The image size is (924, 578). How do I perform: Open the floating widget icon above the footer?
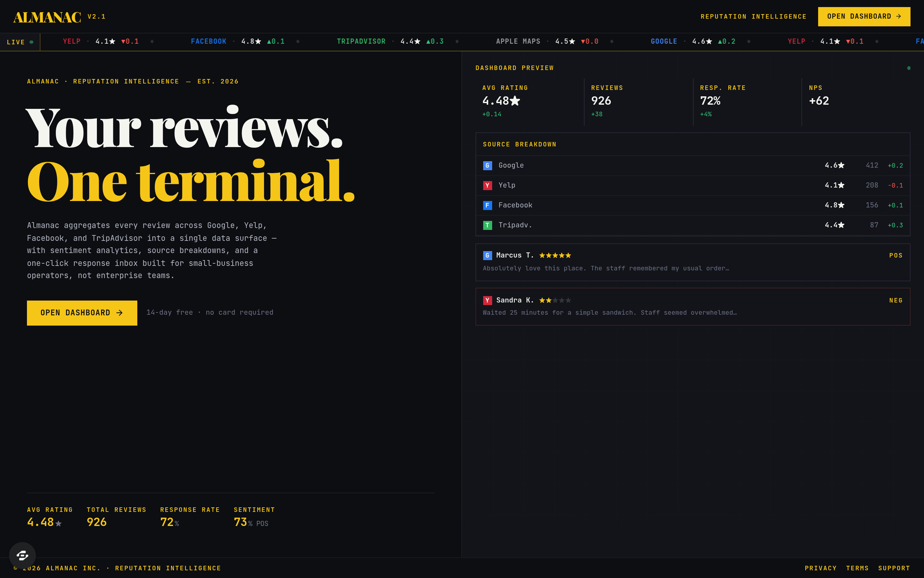tap(22, 556)
